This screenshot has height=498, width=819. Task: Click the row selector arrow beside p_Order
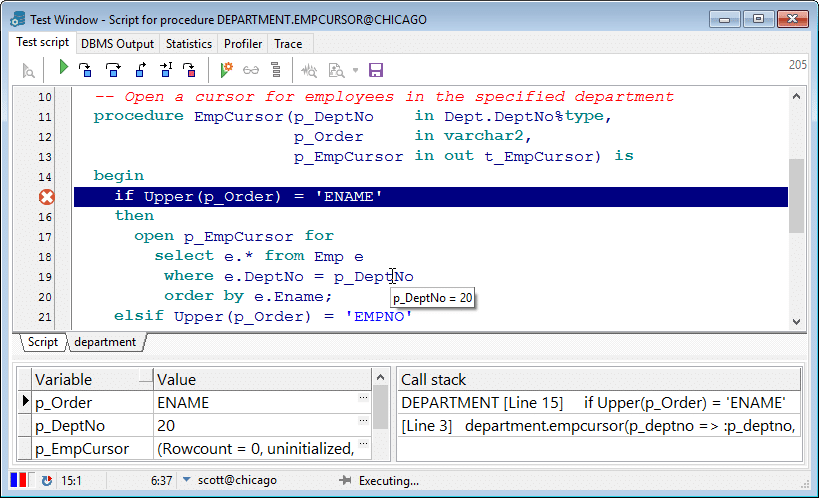(x=25, y=401)
